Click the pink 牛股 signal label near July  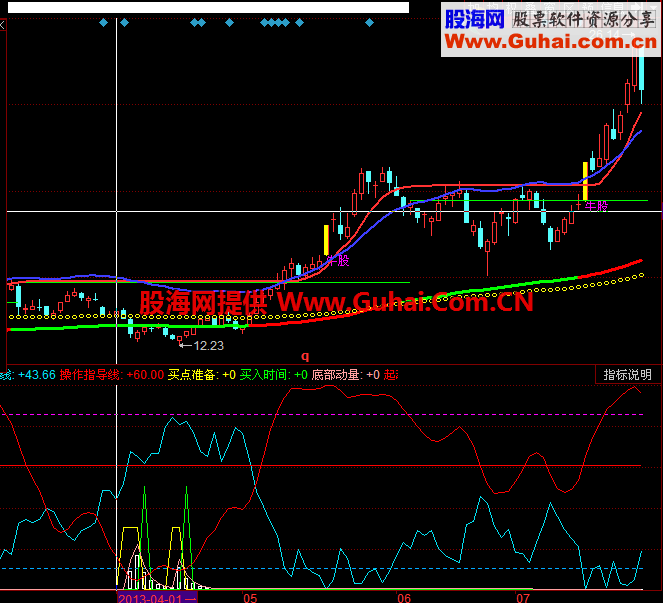pos(597,206)
